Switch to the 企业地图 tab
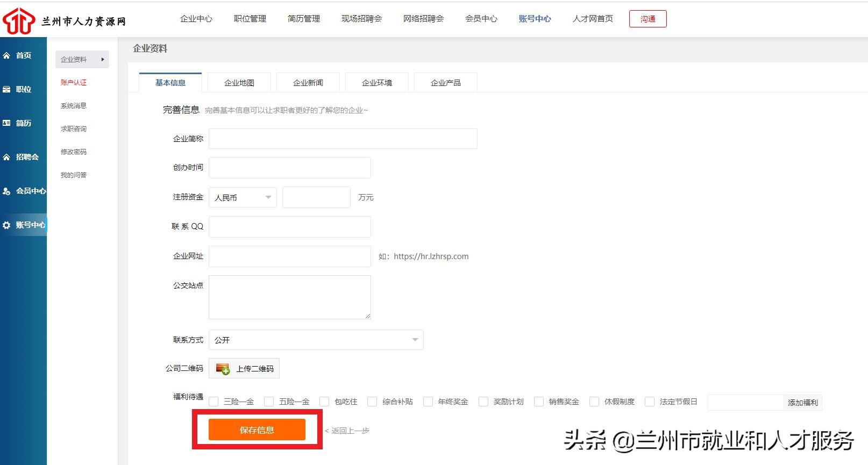868x465 pixels. pyautogui.click(x=239, y=83)
